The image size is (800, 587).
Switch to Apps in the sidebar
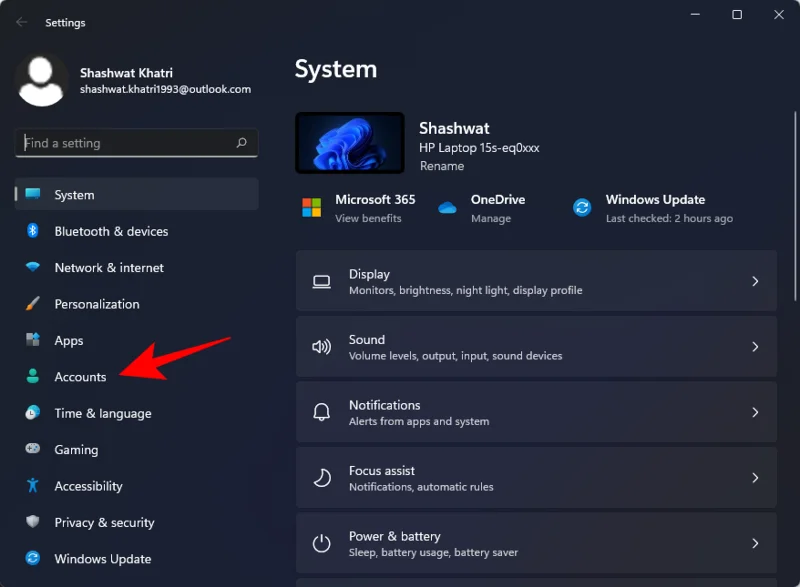pos(68,341)
